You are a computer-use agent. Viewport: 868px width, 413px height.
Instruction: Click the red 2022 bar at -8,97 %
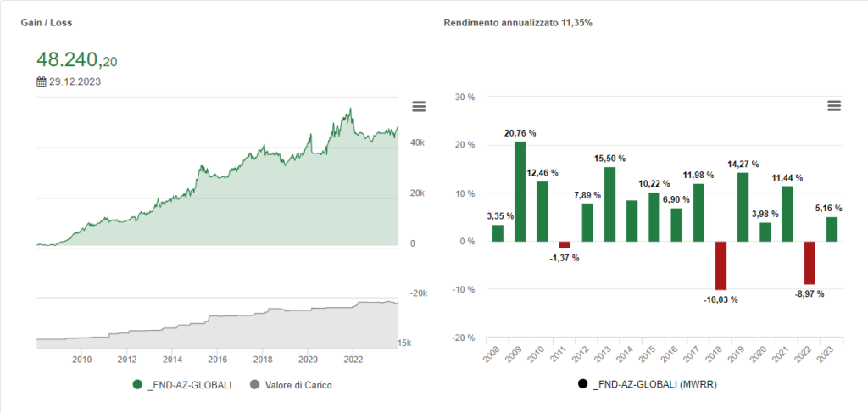810,263
